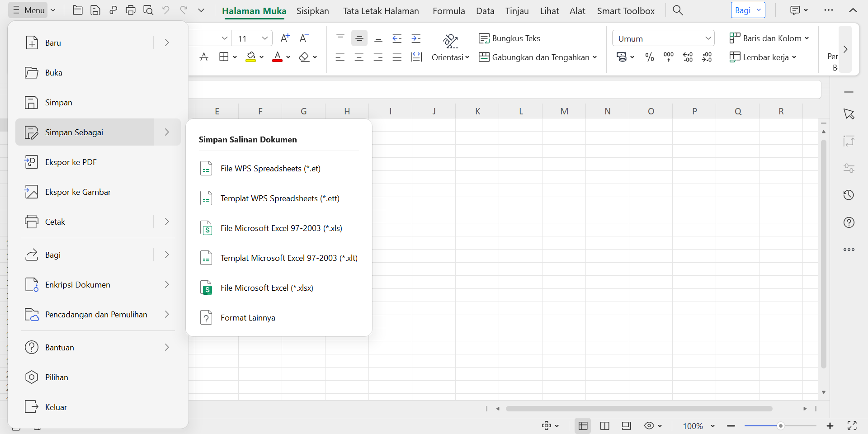Click the Redo arrow icon
The width and height of the screenshot is (868, 434).
pos(184,10)
